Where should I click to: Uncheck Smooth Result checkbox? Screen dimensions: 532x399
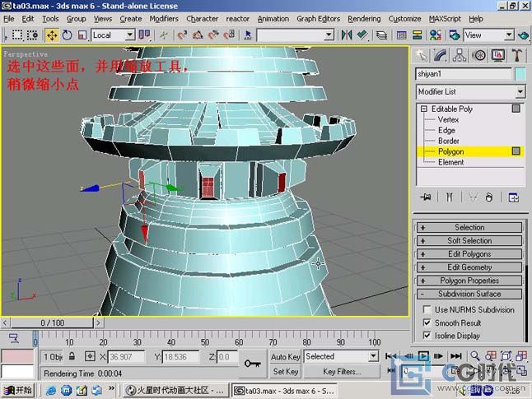pos(427,322)
